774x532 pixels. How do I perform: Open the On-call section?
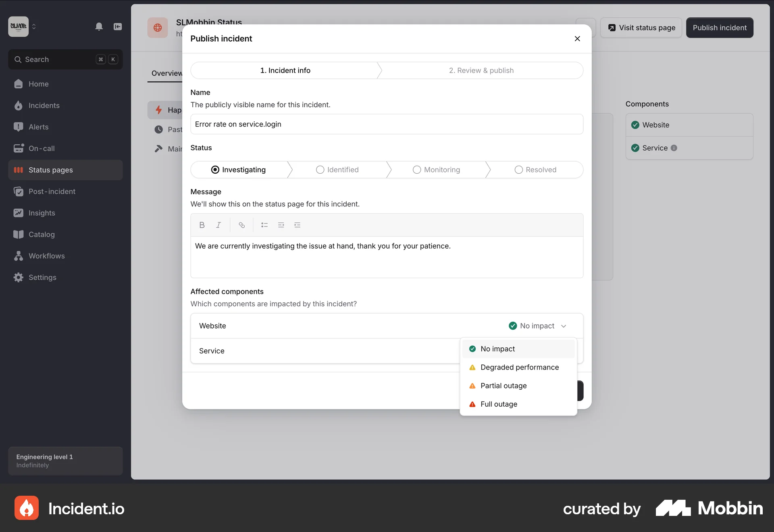tap(42, 148)
